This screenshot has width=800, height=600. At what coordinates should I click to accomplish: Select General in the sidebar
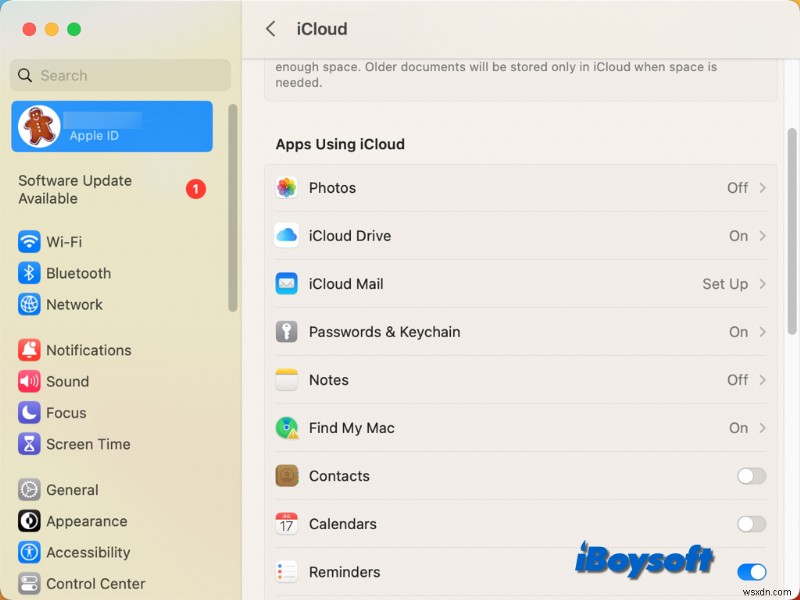point(72,490)
